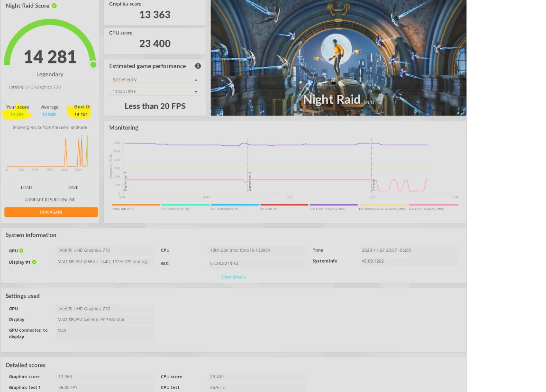This screenshot has width=546, height=392.
Task: Click the Time value 2023-11-27 20:57
Action: 409,250
